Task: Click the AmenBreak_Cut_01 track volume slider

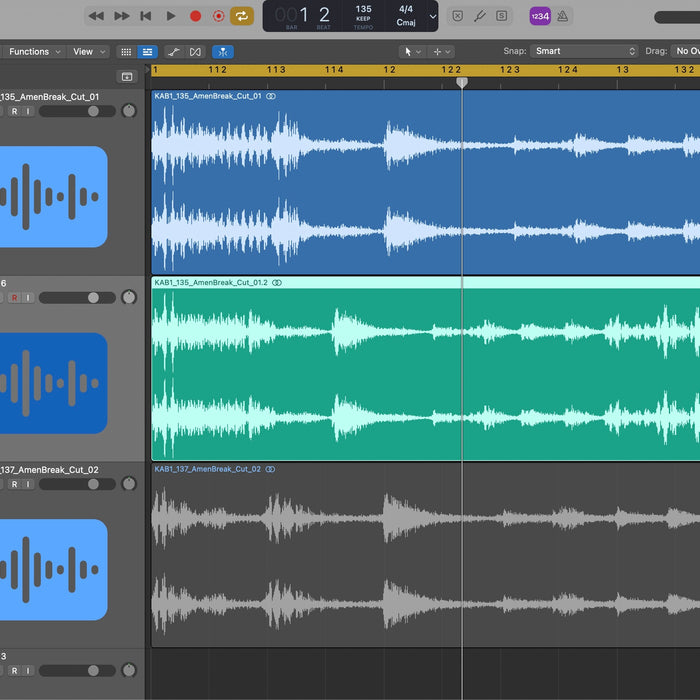Action: tap(77, 111)
